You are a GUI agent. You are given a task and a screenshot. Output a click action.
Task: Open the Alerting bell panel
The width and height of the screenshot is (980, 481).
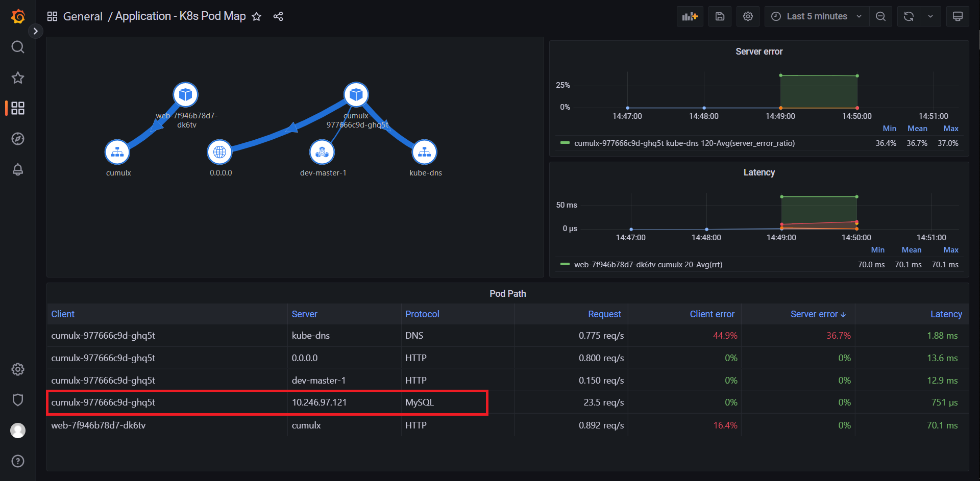(x=17, y=169)
